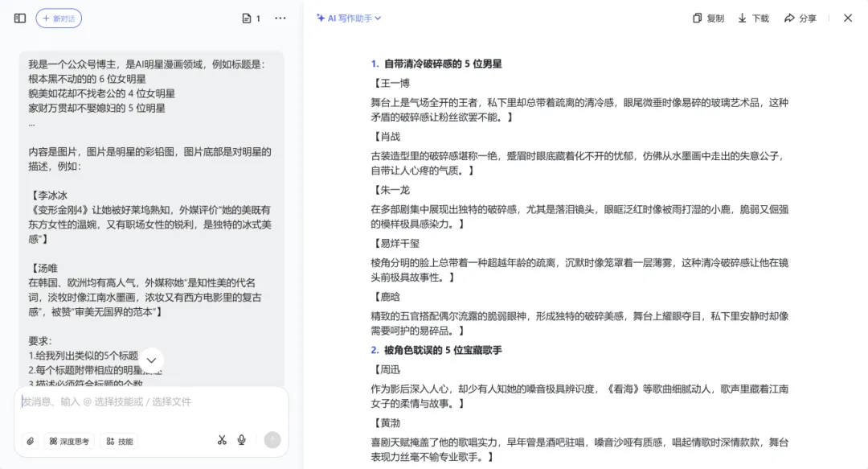Image resolution: width=868 pixels, height=469 pixels.
Task: Select heading 自带清冷破碎感的 5 位男星
Action: click(442, 64)
